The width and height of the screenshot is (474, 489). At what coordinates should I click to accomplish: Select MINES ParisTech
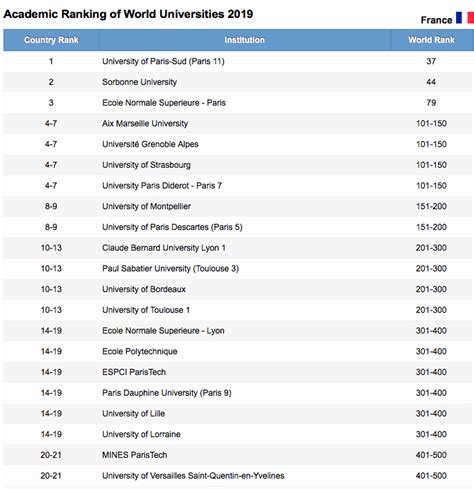pyautogui.click(x=135, y=455)
